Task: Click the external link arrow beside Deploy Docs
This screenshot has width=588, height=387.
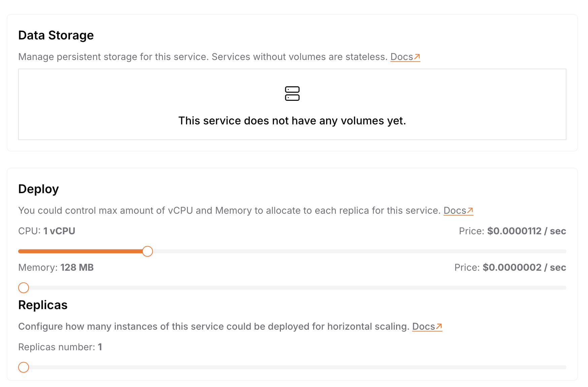Action: click(471, 209)
